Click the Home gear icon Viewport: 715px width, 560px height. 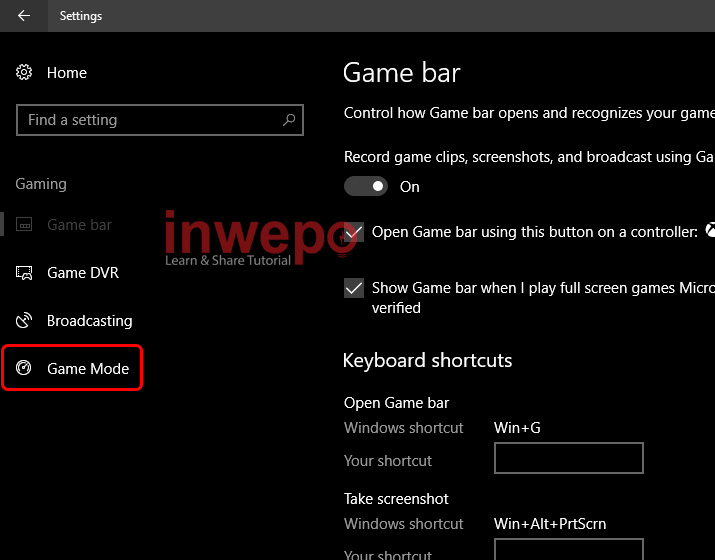click(24, 72)
